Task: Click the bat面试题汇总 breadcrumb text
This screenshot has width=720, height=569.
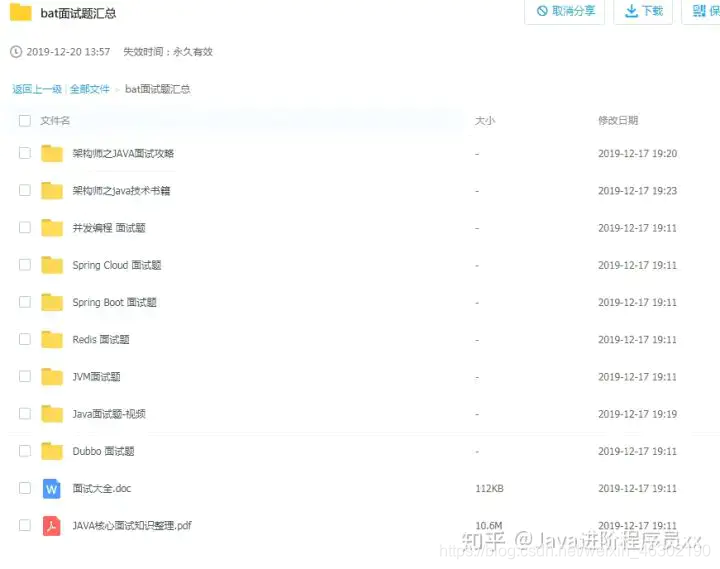Action: (x=158, y=89)
